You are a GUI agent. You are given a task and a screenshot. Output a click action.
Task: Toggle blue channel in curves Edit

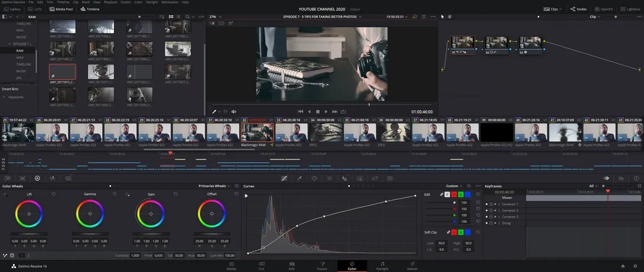pos(467,195)
